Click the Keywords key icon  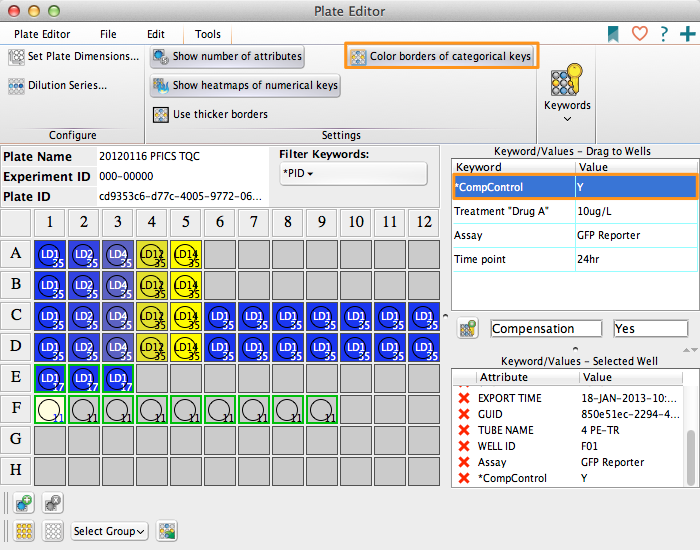tap(567, 80)
